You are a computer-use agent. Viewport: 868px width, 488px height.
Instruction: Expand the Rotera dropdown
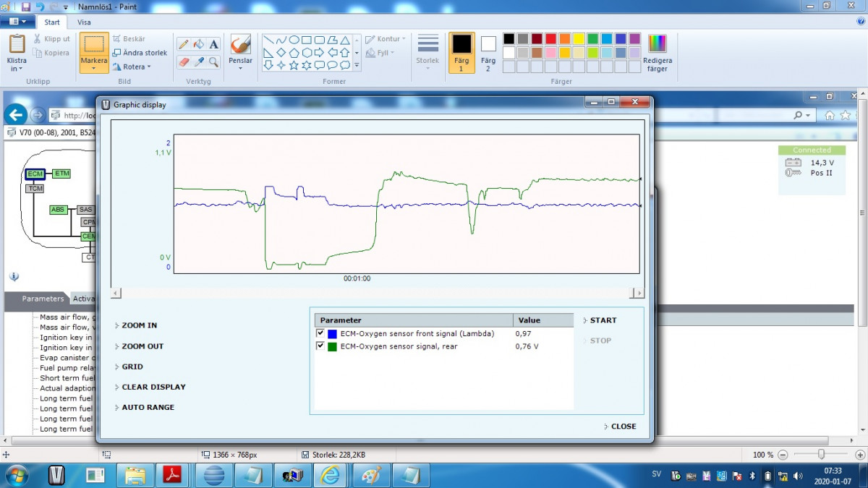132,67
